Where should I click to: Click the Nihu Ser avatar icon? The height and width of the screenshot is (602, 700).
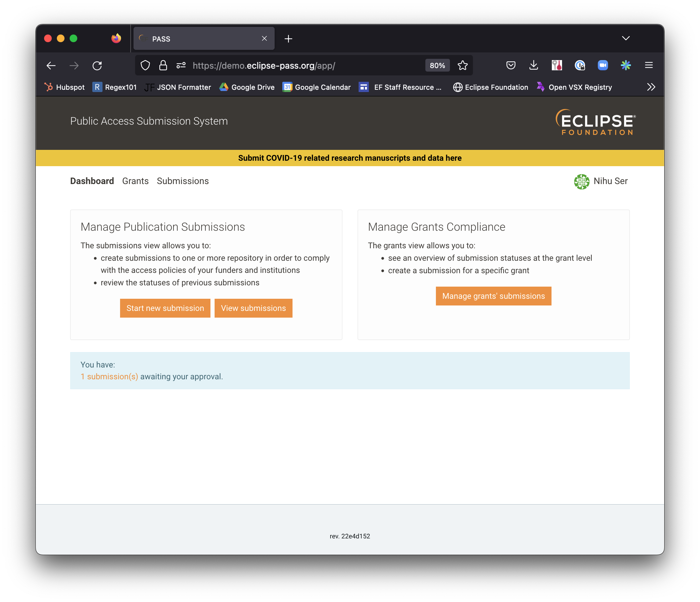[582, 181]
